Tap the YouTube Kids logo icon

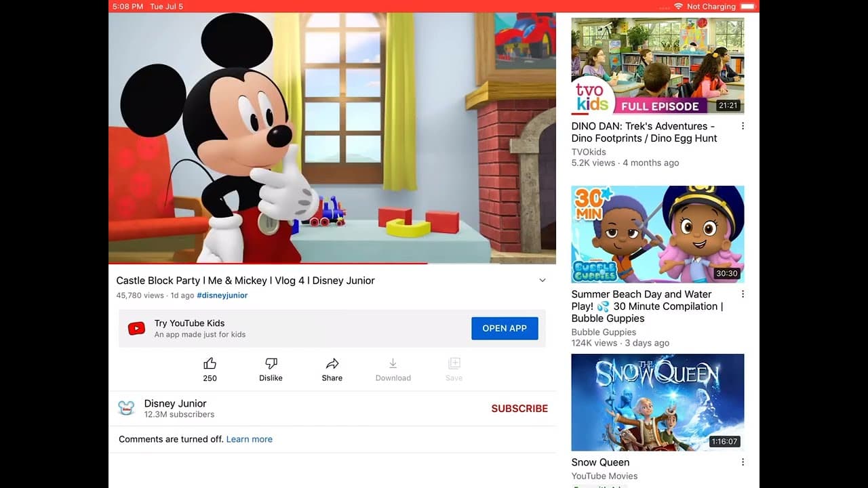tap(136, 329)
